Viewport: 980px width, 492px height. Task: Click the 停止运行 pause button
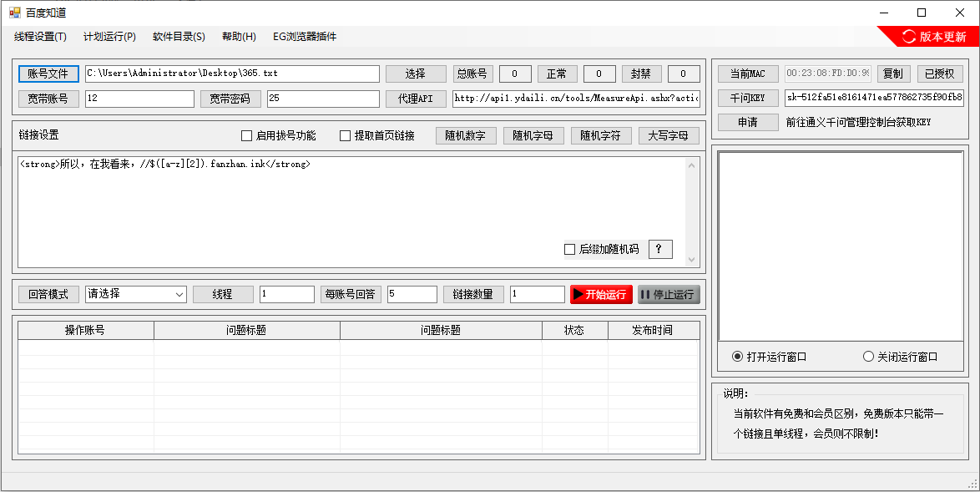tap(669, 295)
